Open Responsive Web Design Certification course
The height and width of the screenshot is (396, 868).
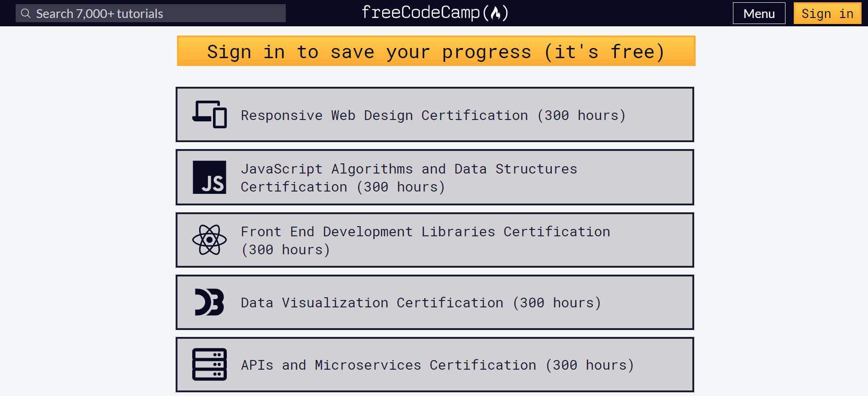click(435, 114)
